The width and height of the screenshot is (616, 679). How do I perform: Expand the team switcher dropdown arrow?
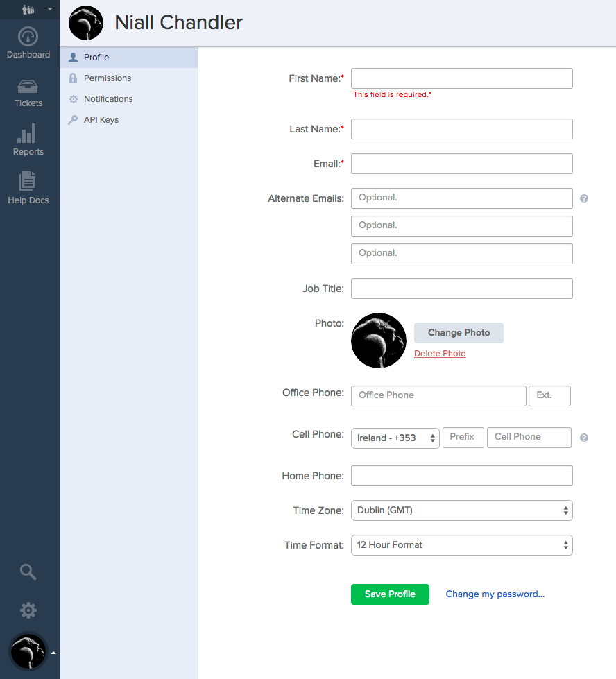(x=50, y=9)
